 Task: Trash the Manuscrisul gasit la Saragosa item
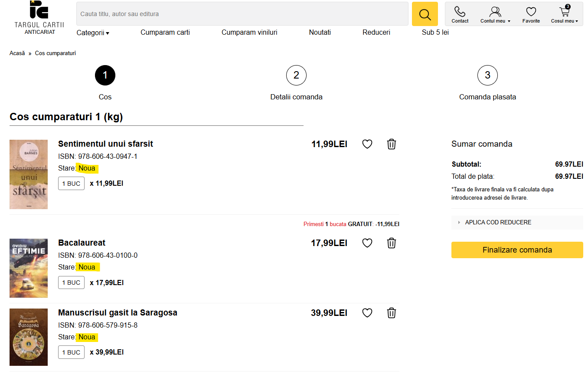point(392,313)
